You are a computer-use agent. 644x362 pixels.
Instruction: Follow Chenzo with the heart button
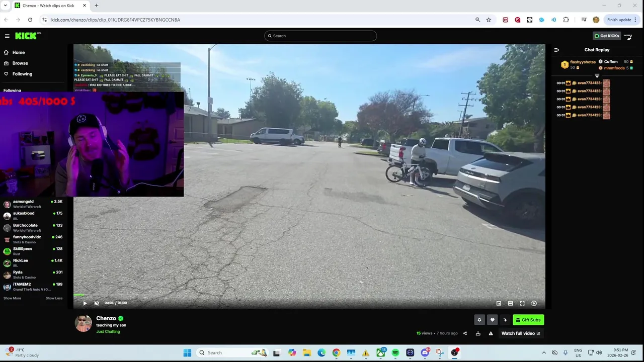click(492, 320)
